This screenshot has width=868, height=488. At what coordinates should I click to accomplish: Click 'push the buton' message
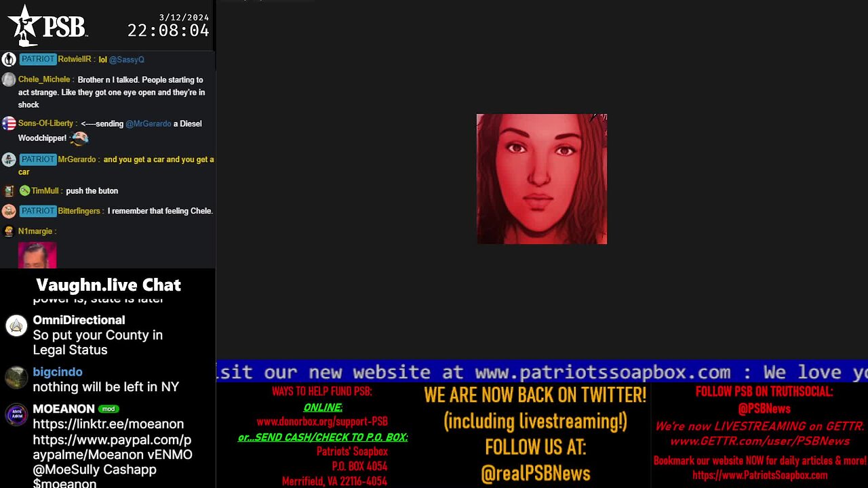tap(92, 191)
